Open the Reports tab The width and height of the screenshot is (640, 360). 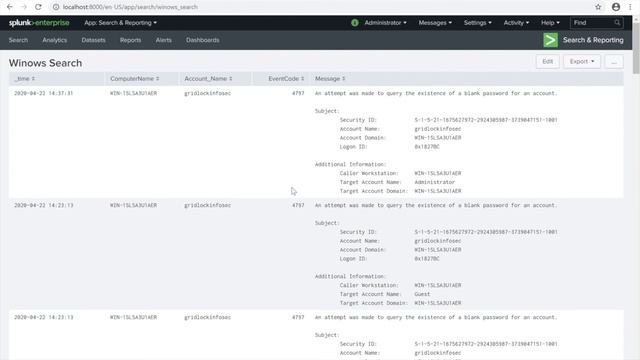point(131,40)
